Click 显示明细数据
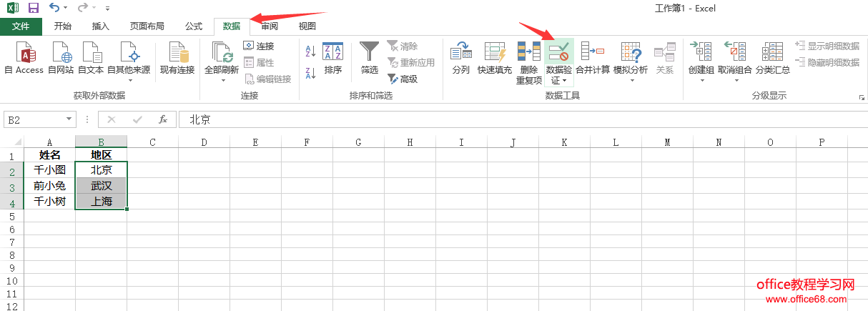 827,46
